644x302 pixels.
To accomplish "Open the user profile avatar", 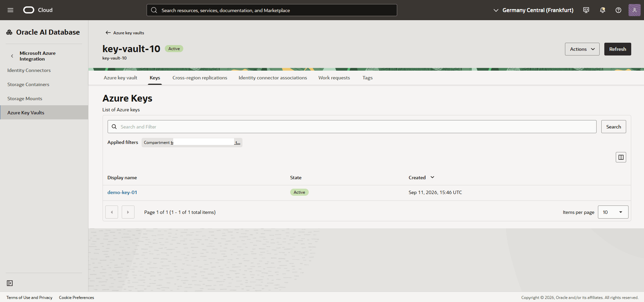I will (x=635, y=10).
